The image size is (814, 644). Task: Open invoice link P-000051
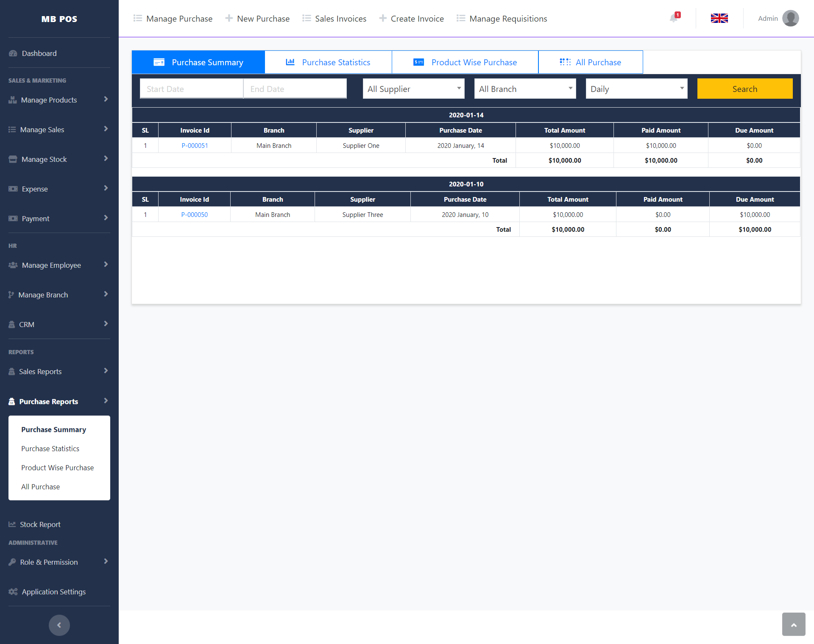coord(195,145)
